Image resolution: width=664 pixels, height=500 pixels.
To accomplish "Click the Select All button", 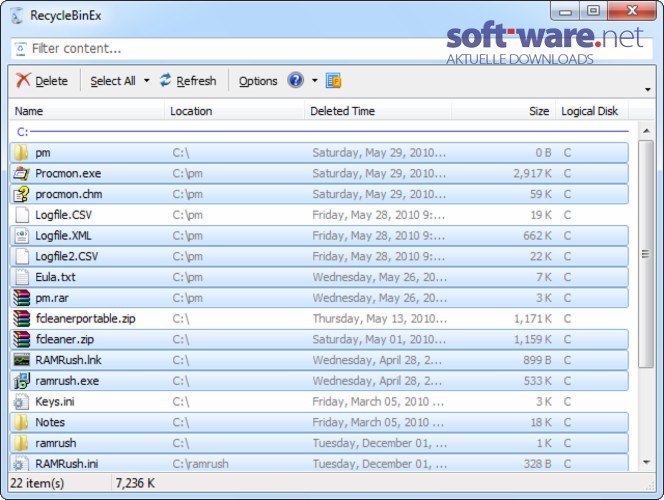I will 113,80.
